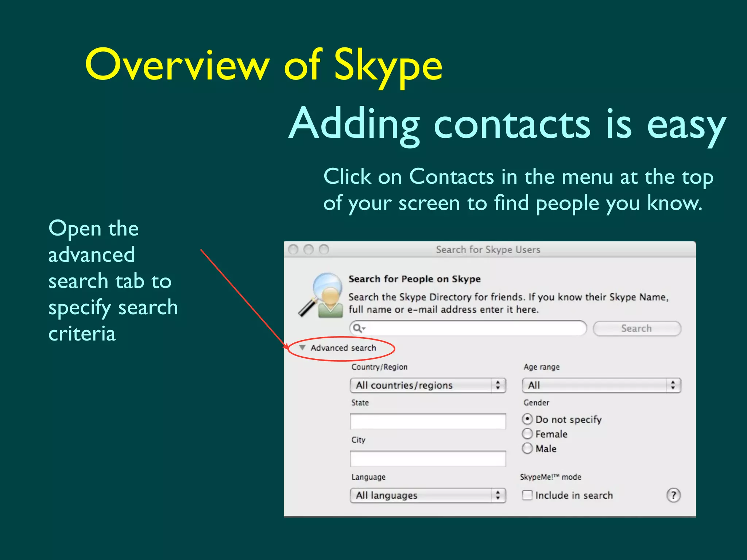Viewport: 747px width, 560px height.
Task: Click the SkypeMe! mode label
Action: pos(550,477)
